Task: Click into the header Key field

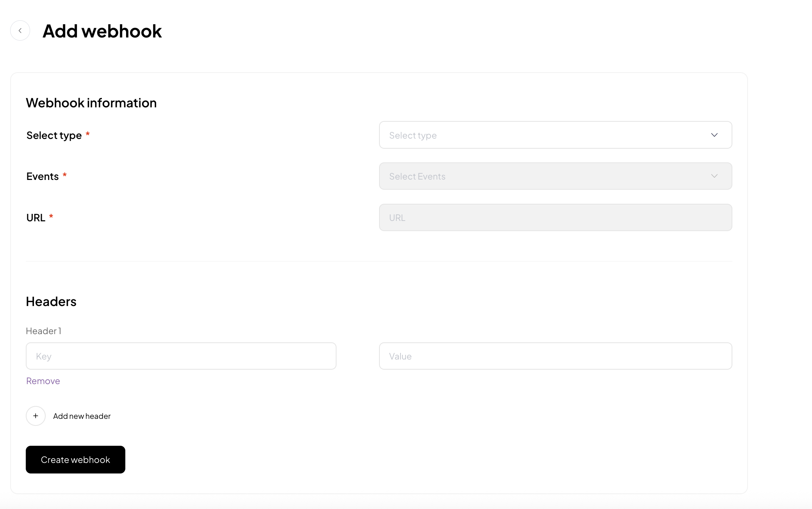Action: coord(181,356)
